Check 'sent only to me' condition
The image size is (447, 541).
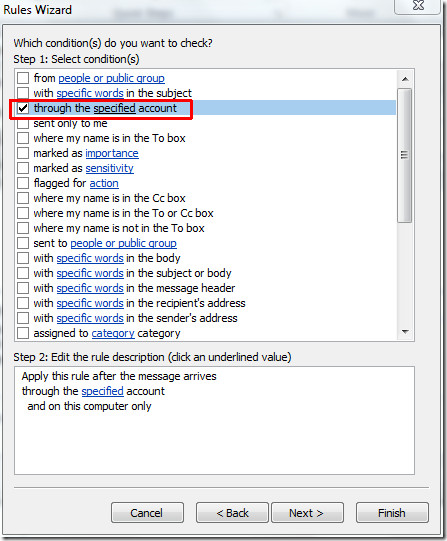pyautogui.click(x=23, y=123)
